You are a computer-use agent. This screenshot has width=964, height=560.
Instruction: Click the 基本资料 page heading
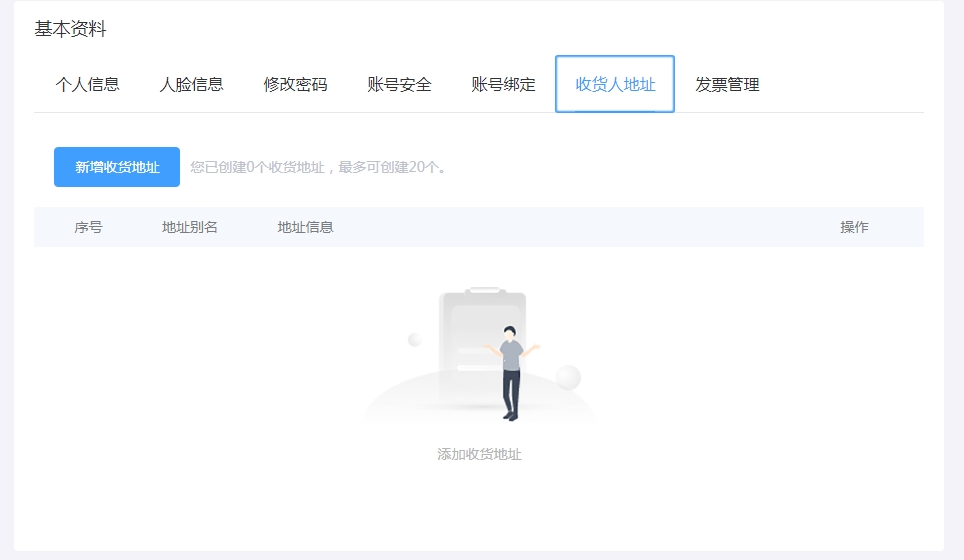(x=70, y=29)
